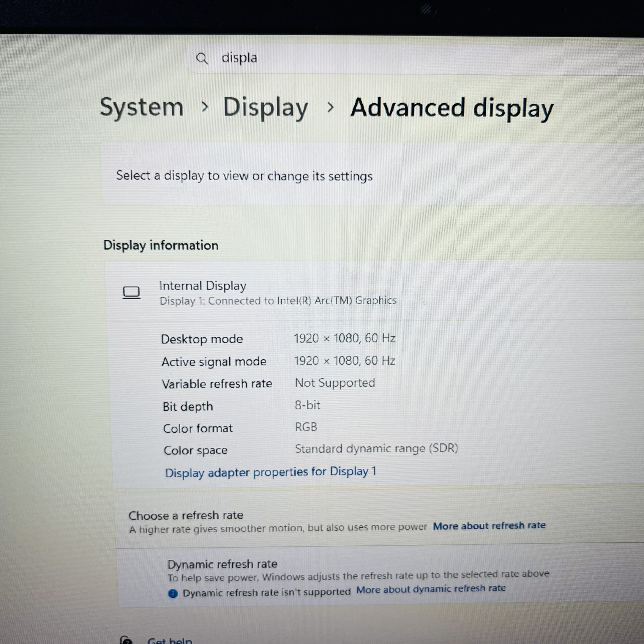The height and width of the screenshot is (644, 644).
Task: Click the 8-bit value
Action: 308,405
